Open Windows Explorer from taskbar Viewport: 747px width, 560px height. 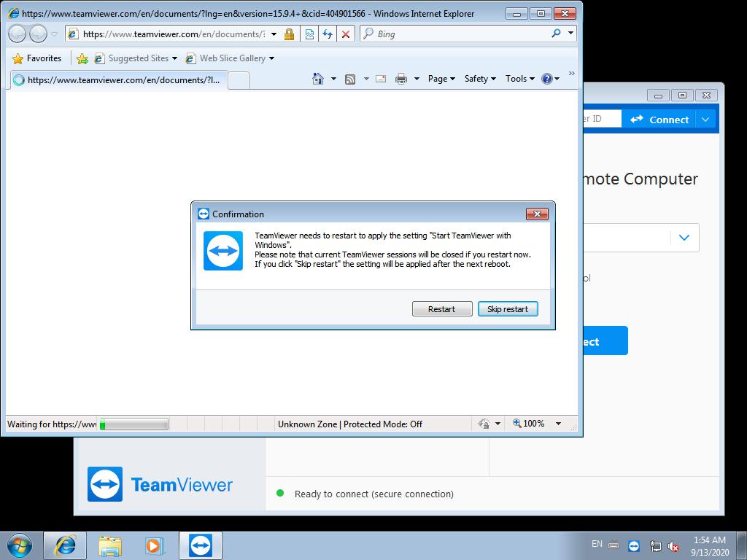[110, 545]
